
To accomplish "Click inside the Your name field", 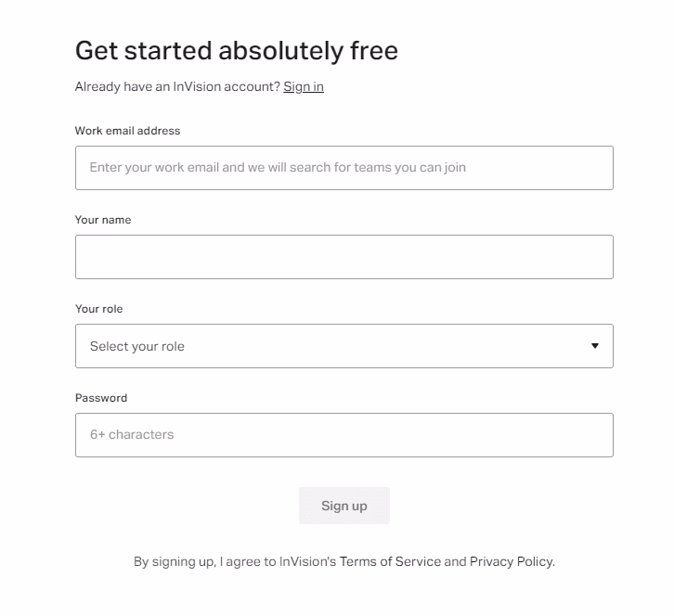I will point(344,257).
